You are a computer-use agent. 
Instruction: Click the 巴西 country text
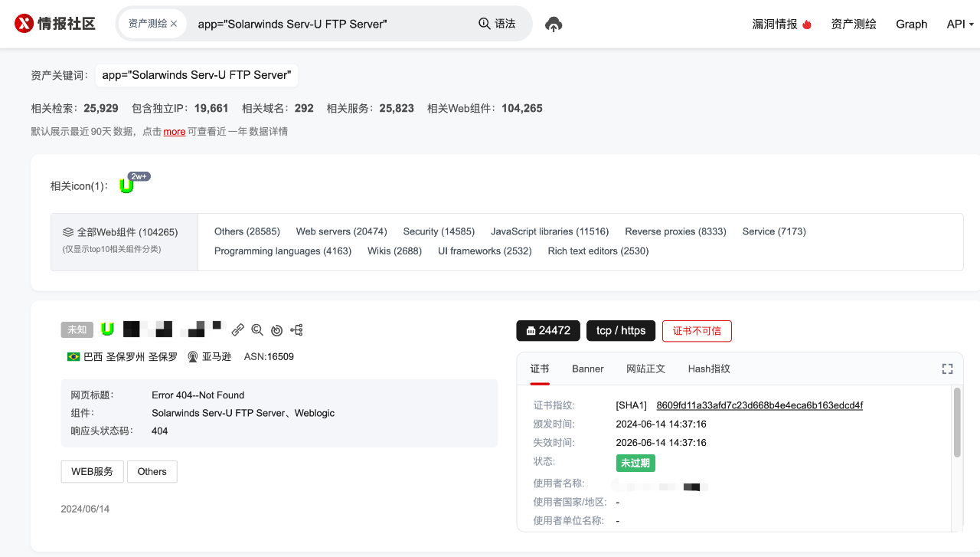pyautogui.click(x=93, y=357)
